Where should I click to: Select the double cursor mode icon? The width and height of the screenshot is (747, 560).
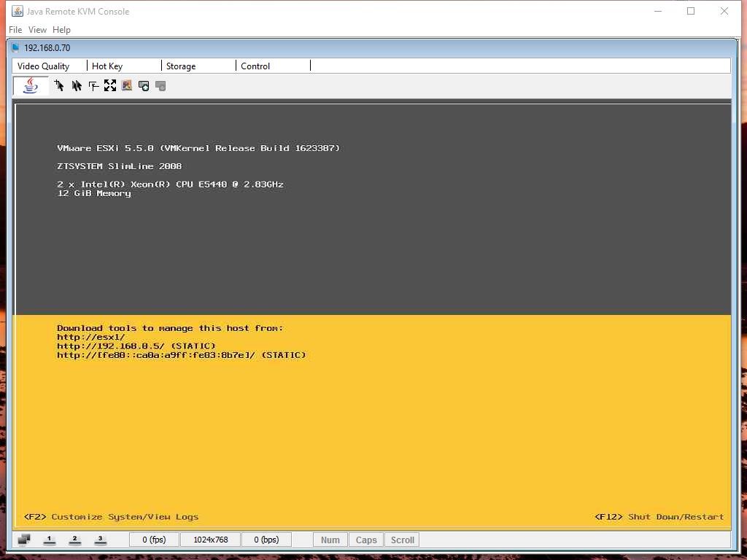pos(76,85)
